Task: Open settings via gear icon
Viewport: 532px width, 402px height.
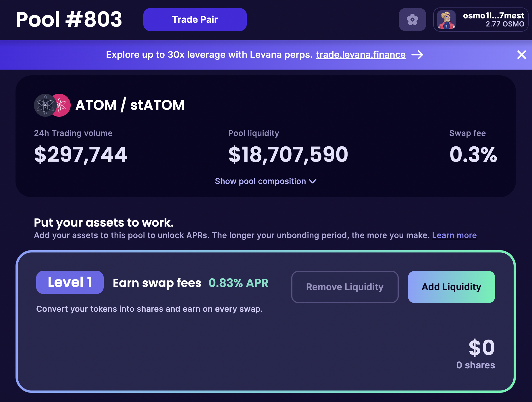Action: pyautogui.click(x=412, y=20)
